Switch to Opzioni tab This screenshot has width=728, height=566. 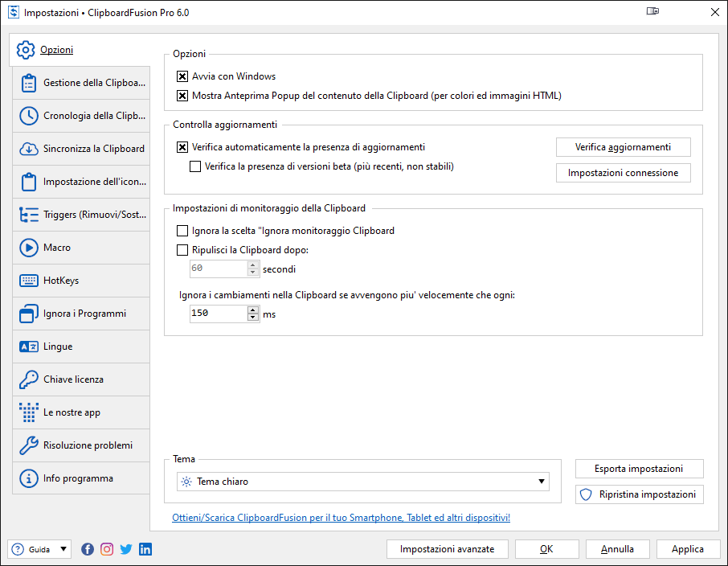coord(80,50)
